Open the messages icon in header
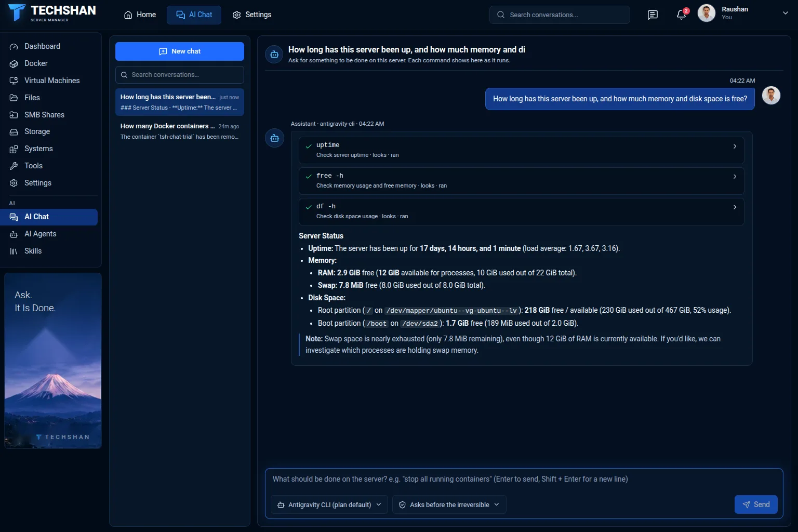The height and width of the screenshot is (532, 798). (x=653, y=15)
